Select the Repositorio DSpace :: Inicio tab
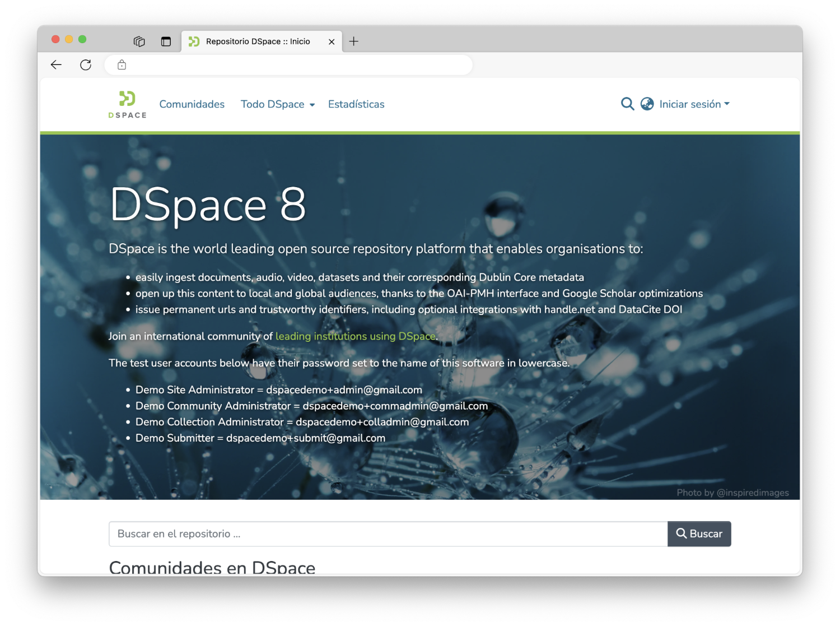Image resolution: width=840 pixels, height=626 pixels. click(262, 41)
